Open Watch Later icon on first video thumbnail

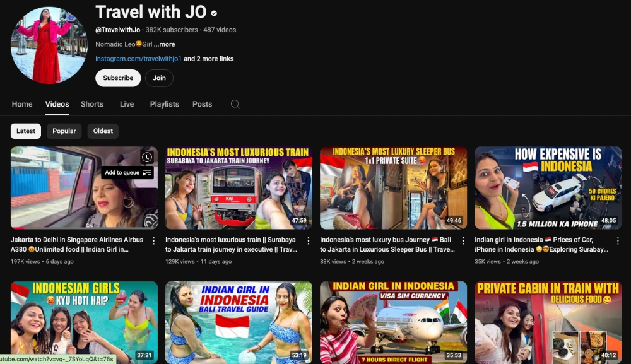(x=147, y=158)
